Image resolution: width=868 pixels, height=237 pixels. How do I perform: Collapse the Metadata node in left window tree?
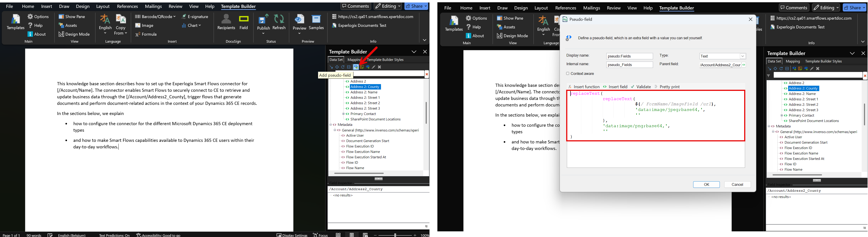coord(330,124)
